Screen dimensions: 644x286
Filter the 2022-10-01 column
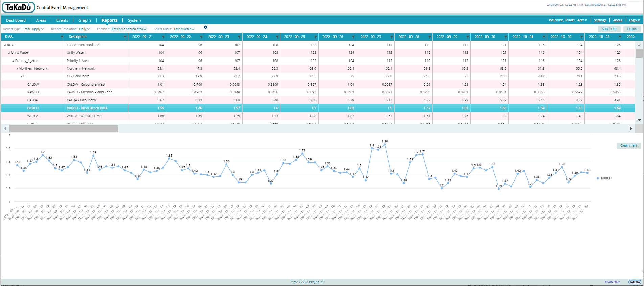pyautogui.click(x=544, y=37)
